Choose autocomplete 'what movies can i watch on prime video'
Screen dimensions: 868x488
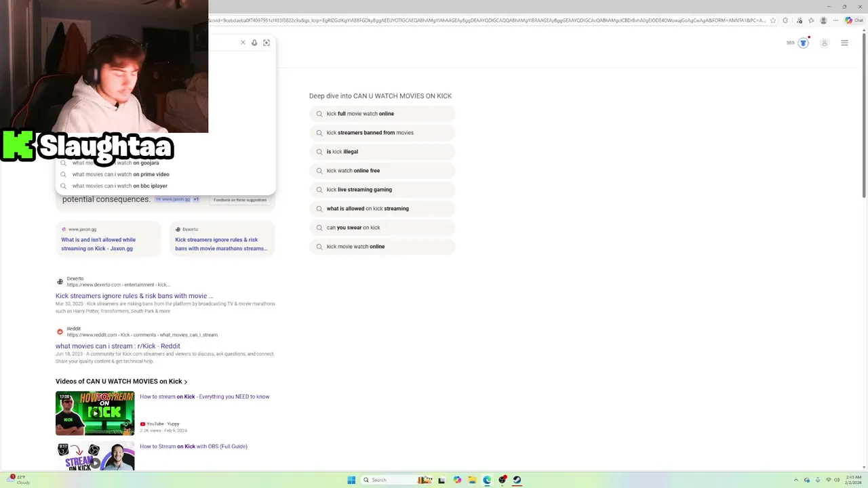tap(165, 174)
